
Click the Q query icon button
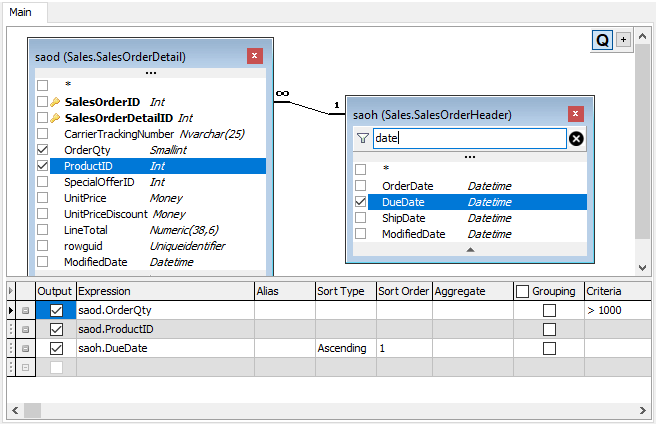point(602,40)
